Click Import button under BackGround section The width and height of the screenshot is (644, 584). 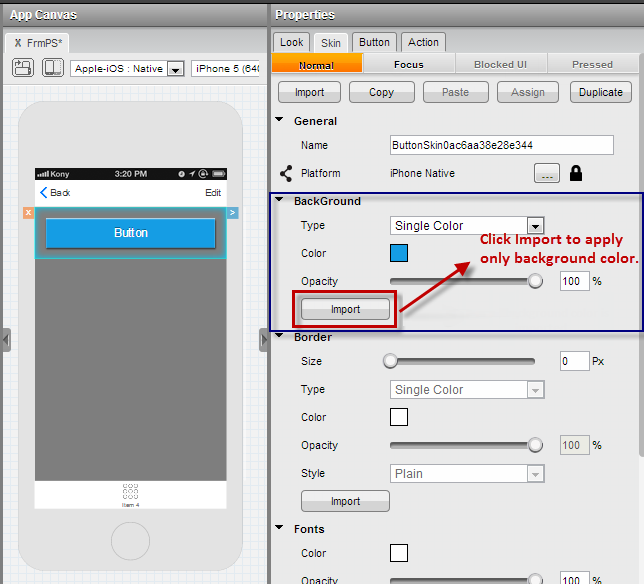(345, 309)
